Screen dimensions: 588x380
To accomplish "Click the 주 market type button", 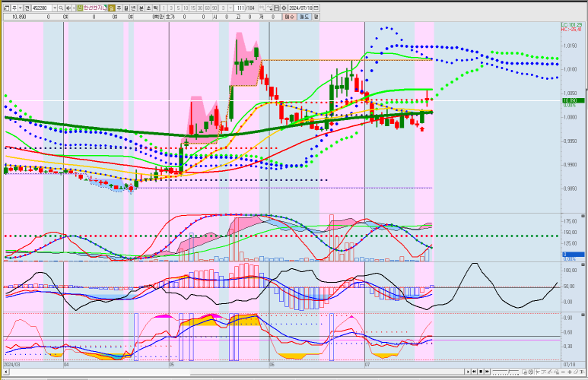I will (14, 8).
